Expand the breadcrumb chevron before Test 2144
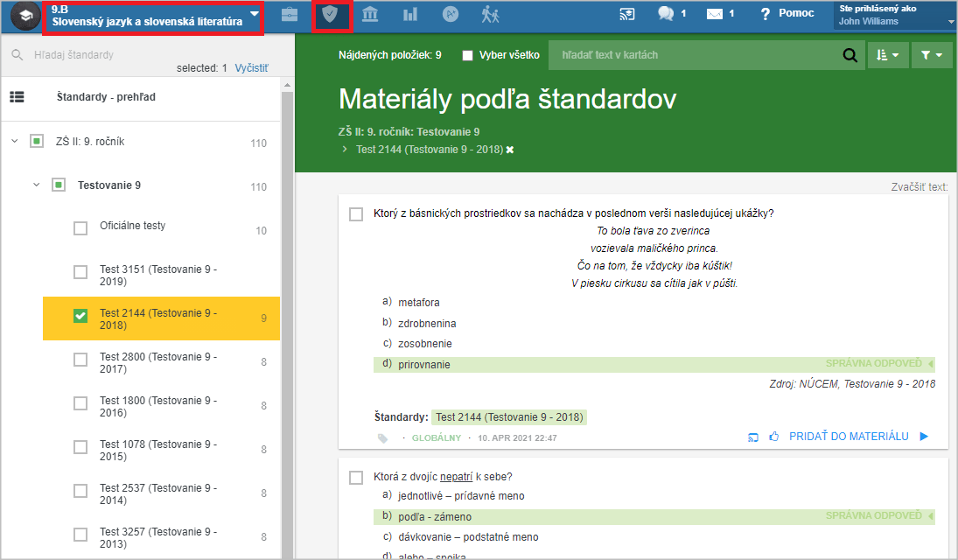Image resolution: width=958 pixels, height=560 pixels. coord(345,149)
